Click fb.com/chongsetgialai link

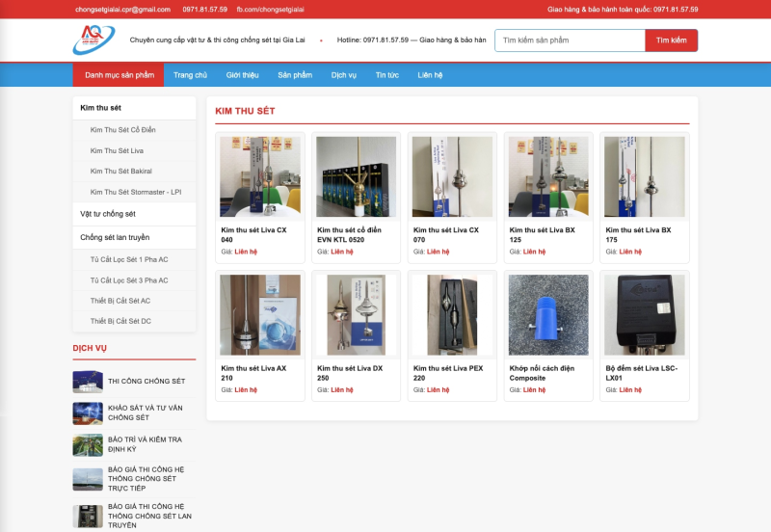point(271,10)
